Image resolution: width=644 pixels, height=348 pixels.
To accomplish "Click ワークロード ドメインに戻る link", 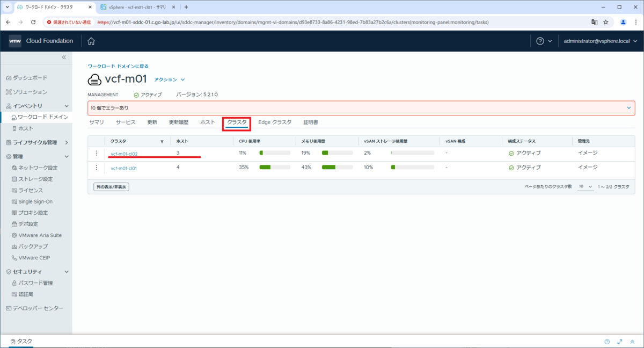I will 118,66.
